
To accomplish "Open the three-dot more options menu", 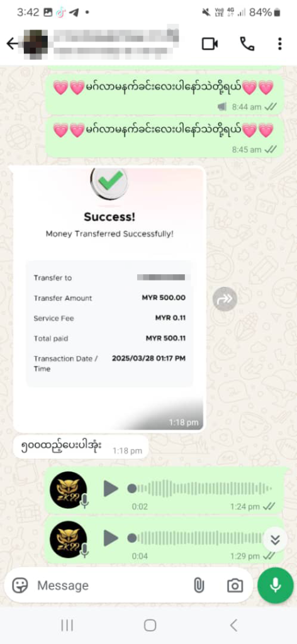I will (x=280, y=44).
